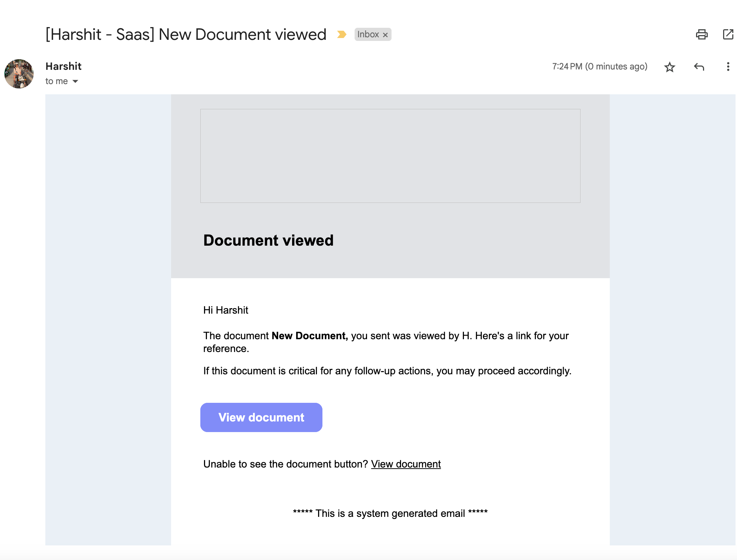
Task: Click the email subject title text
Action: (x=186, y=34)
